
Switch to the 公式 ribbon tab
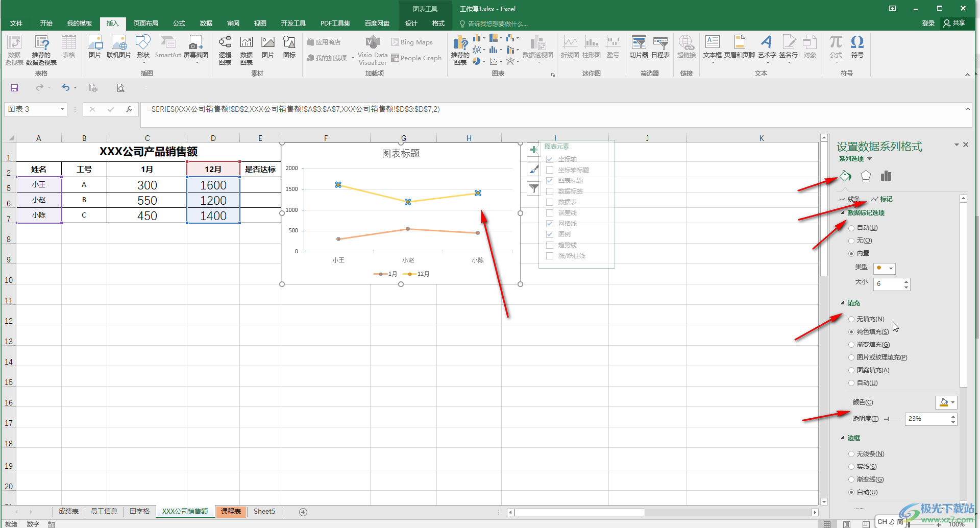point(179,23)
